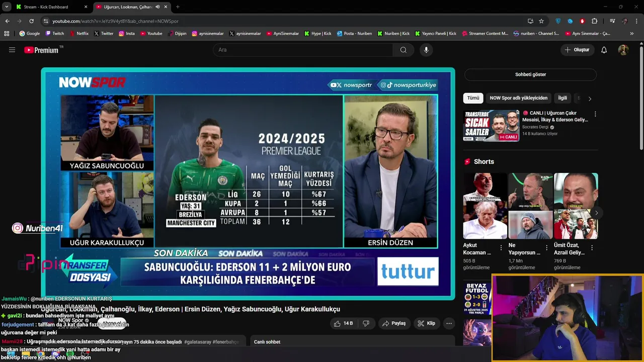Viewport: 644px width, 362px height.
Task: Bookmark this page with star icon
Action: pyautogui.click(x=541, y=21)
